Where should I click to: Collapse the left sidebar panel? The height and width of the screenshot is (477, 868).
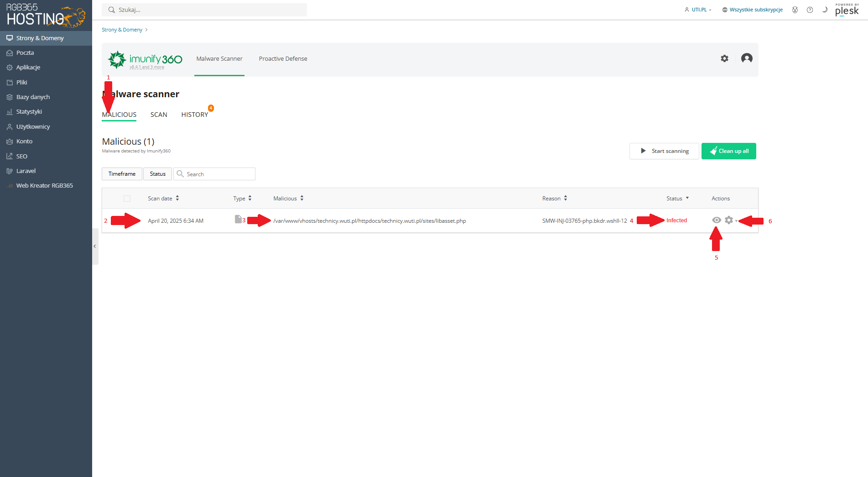tap(95, 246)
